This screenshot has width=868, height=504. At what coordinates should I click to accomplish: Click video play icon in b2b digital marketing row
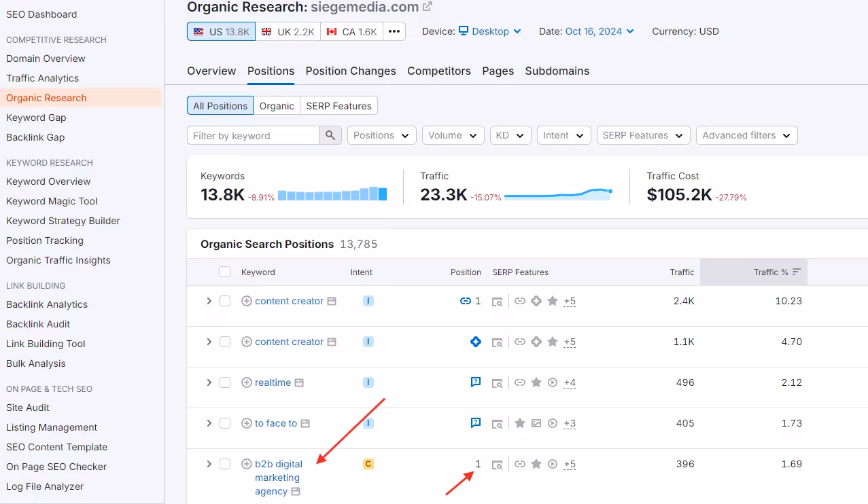pyautogui.click(x=553, y=464)
